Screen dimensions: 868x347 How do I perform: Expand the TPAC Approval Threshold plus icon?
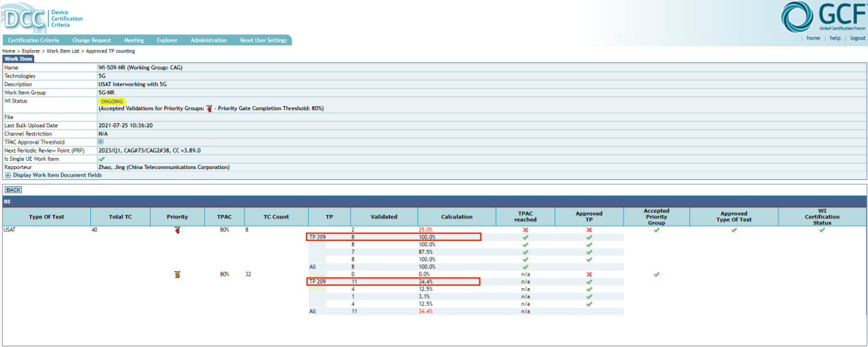tap(101, 142)
